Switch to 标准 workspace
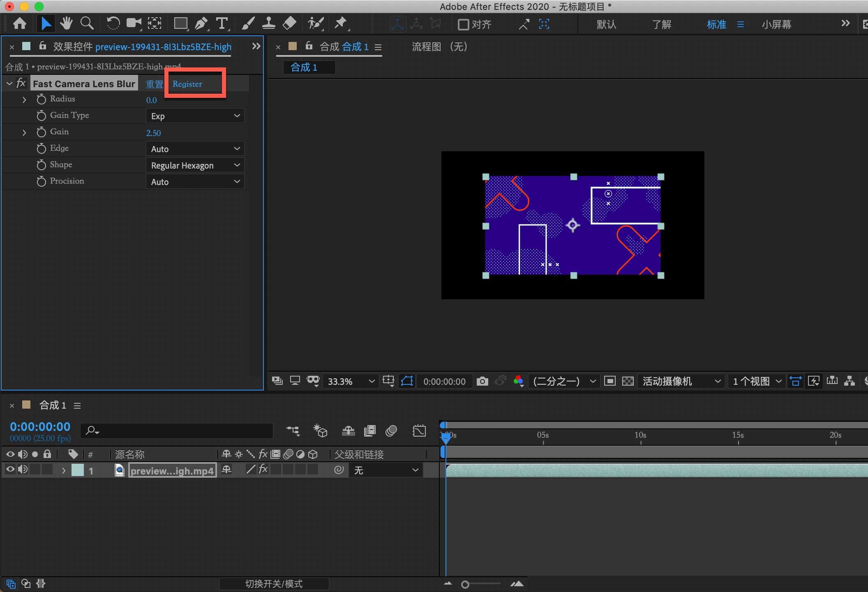868x592 pixels. tap(716, 25)
